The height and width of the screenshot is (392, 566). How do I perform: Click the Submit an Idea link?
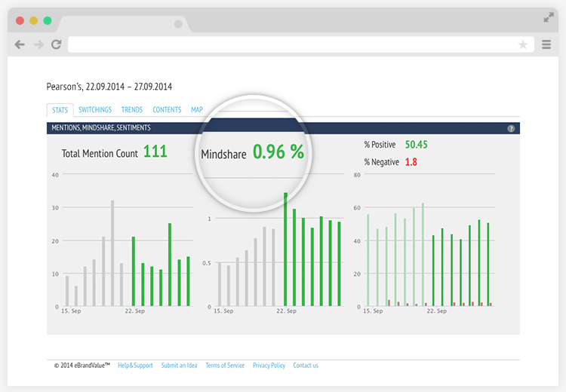179,366
